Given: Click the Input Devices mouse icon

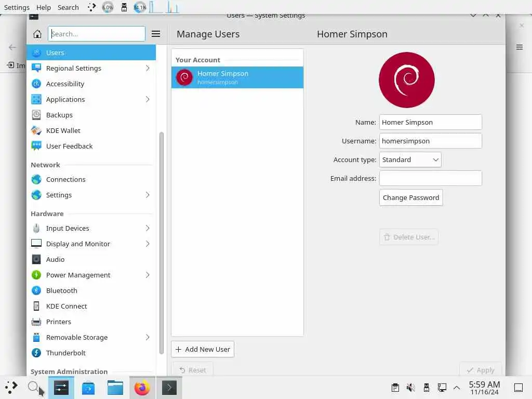Looking at the screenshot, I should coord(36,229).
